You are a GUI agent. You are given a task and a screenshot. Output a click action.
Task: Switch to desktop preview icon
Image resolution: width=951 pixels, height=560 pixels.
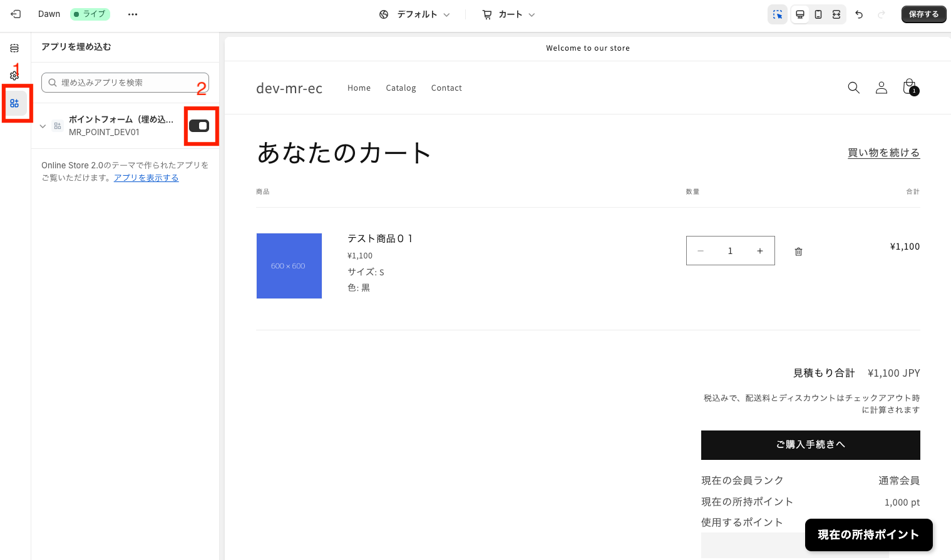tap(800, 14)
